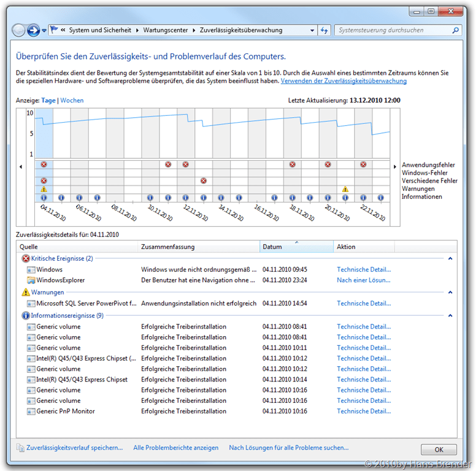The image size is (476, 471).
Task: Click the WindowsExplorer folder icon in the list
Action: click(x=31, y=280)
